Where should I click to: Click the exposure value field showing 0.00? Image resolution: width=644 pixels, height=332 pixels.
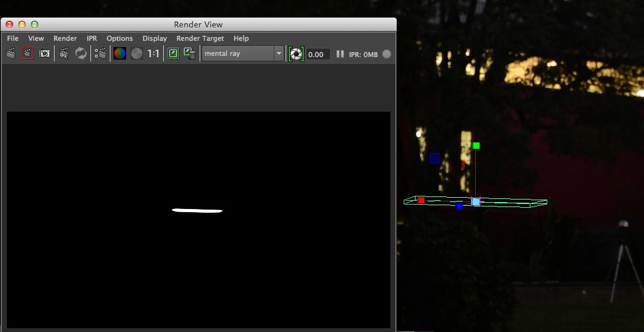pyautogui.click(x=317, y=55)
